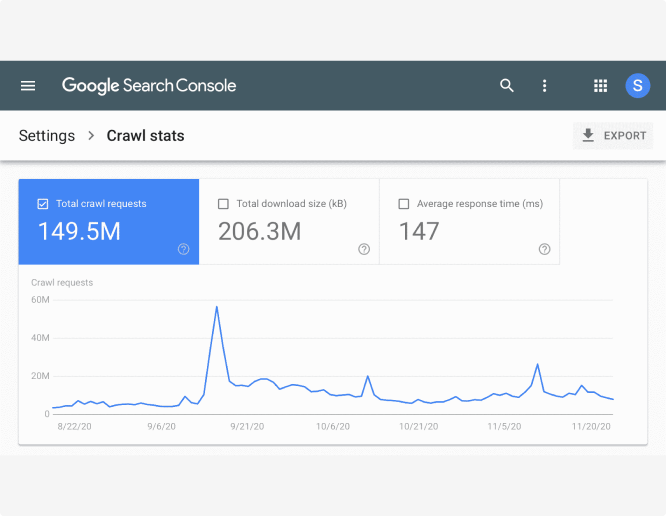Enable the Total download size checkbox
666x516 pixels.
coord(223,204)
